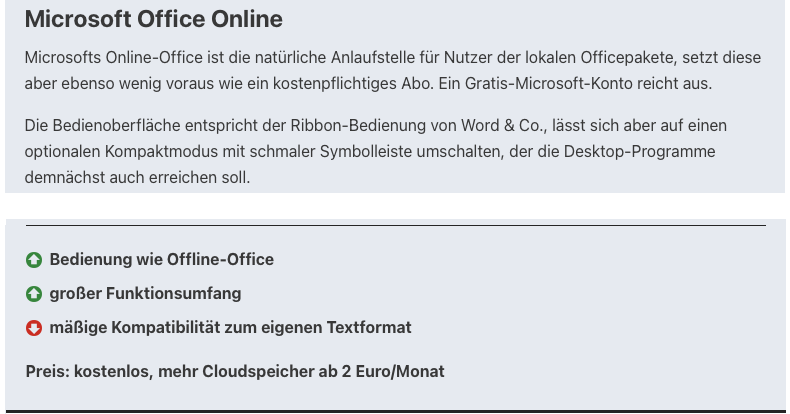Viewport: 790px width, 414px height.
Task: Click the words Word & Co. in paragraph
Action: 503,125
